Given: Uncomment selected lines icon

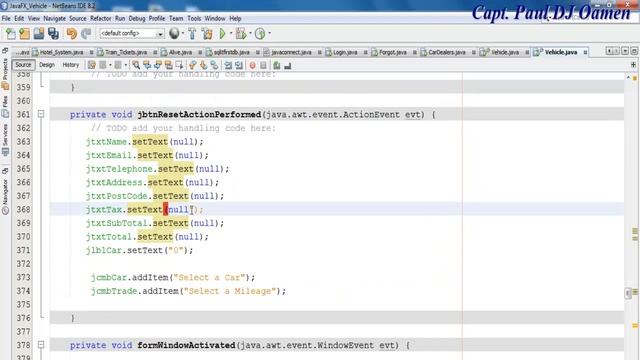Looking at the screenshot, I should pyautogui.click(x=288, y=65).
